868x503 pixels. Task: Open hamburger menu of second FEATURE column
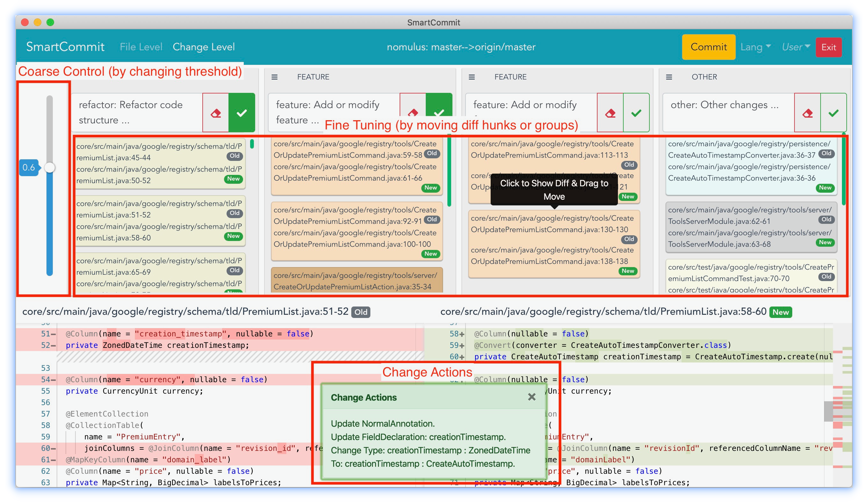coord(472,77)
